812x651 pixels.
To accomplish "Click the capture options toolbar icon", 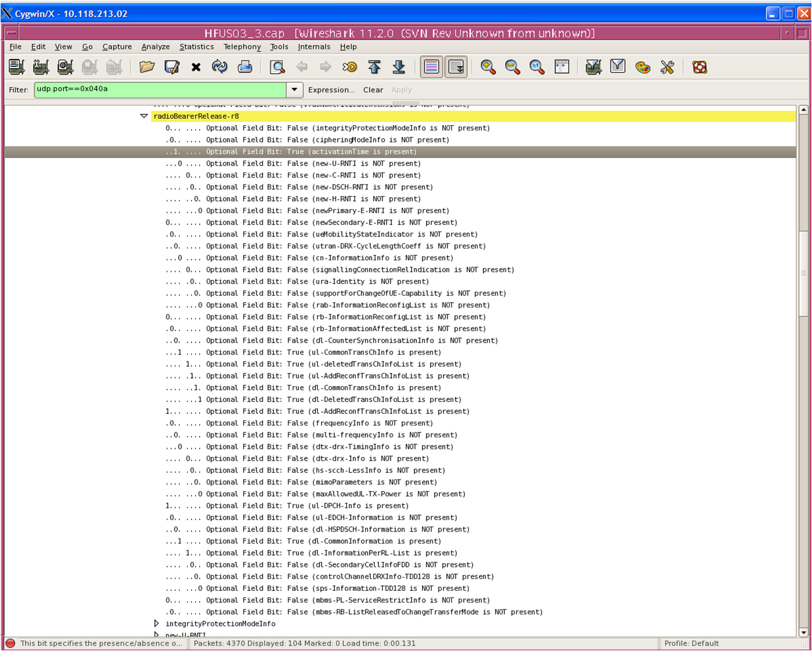I will pos(41,67).
